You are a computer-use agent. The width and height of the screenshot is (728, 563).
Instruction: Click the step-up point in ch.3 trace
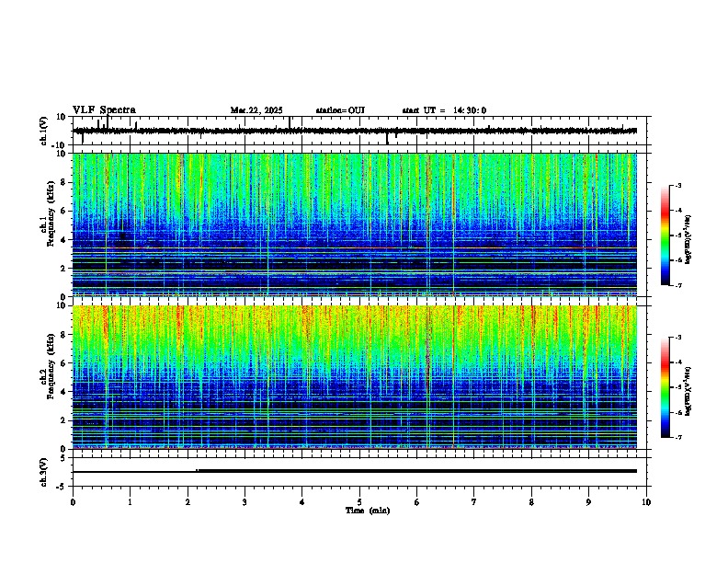(x=197, y=471)
